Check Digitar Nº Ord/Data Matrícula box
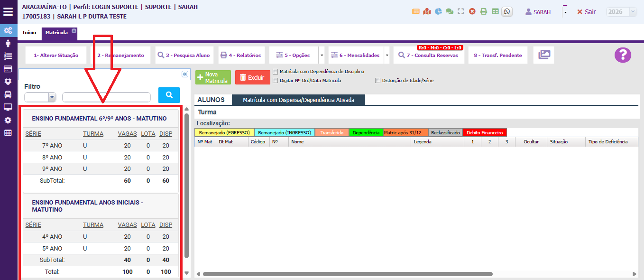This screenshot has height=280, width=644. point(276,81)
